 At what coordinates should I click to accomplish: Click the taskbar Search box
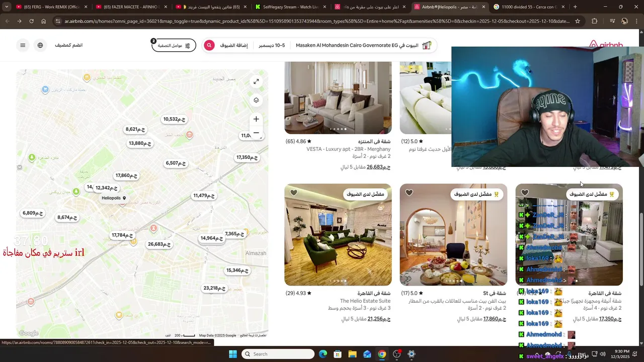tap(278, 354)
